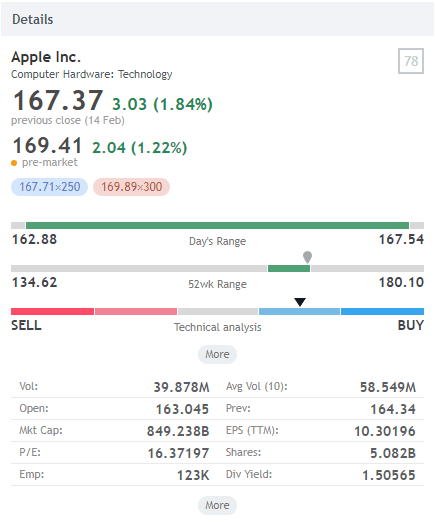This screenshot has width=435, height=524.
Task: Open More under Technical analysis
Action: (x=217, y=354)
